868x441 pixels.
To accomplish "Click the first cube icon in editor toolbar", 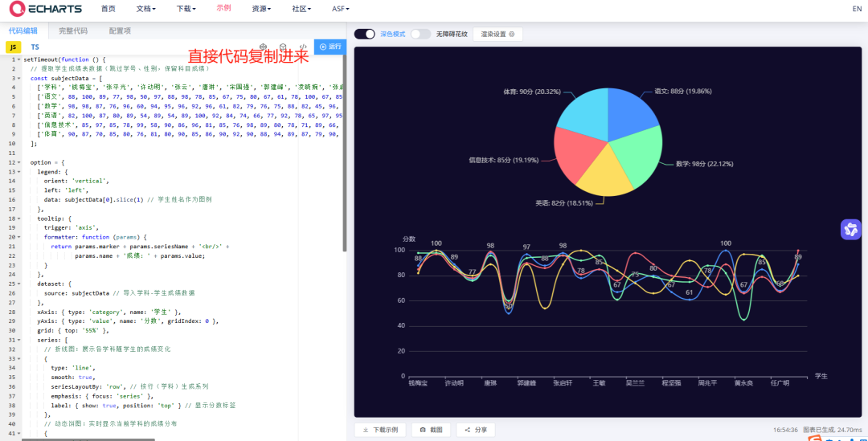I will (263, 47).
